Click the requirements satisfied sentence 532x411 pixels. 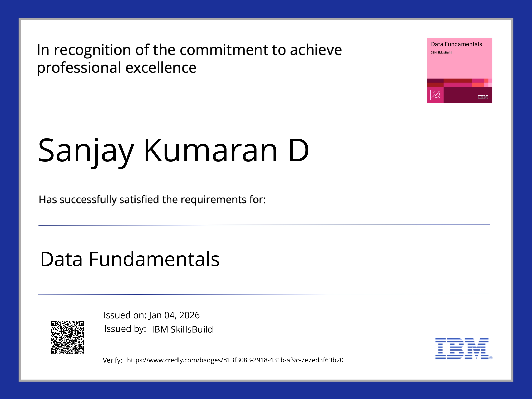tap(152, 199)
